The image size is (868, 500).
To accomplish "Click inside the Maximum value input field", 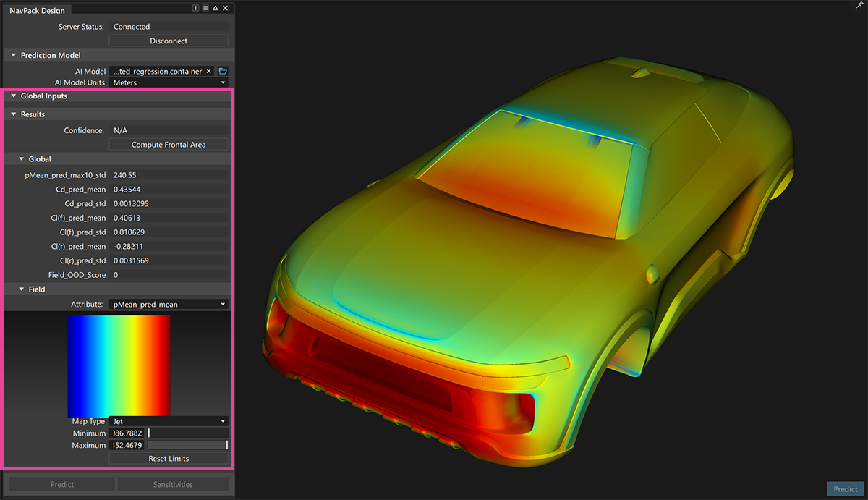I will (127, 445).
